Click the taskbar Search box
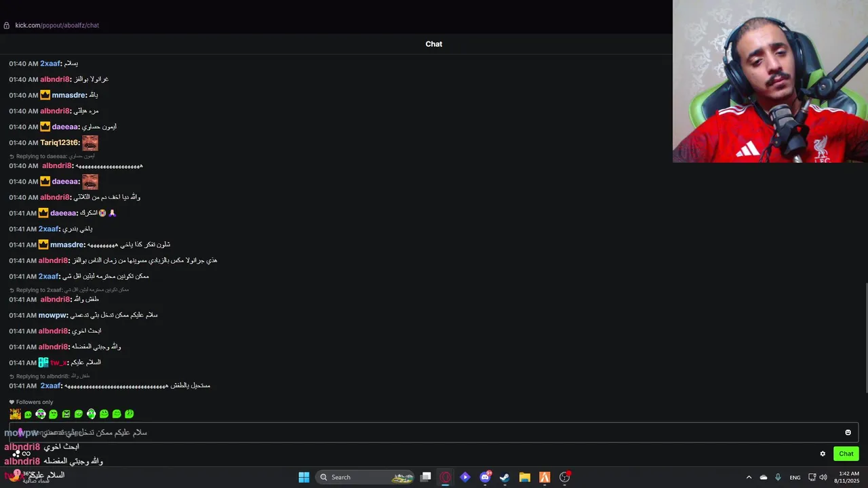The height and width of the screenshot is (488, 868). tap(366, 477)
